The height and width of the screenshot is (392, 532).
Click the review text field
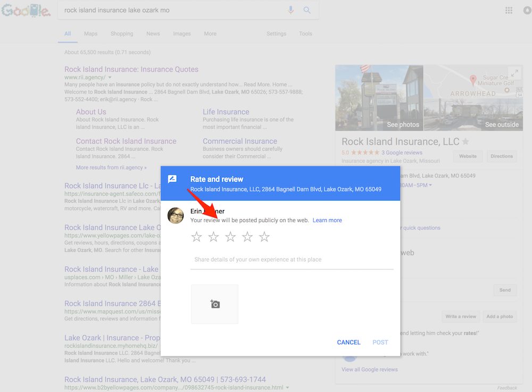tap(292, 260)
